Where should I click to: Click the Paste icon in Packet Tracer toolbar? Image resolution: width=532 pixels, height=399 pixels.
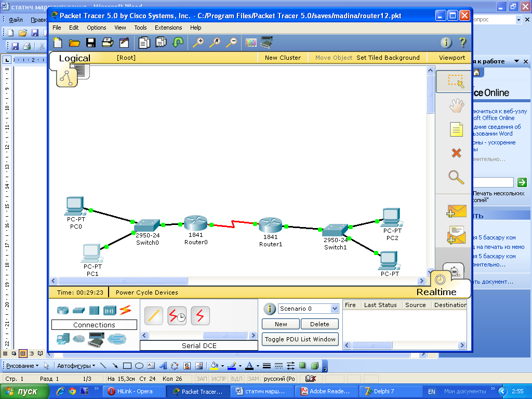click(x=161, y=43)
